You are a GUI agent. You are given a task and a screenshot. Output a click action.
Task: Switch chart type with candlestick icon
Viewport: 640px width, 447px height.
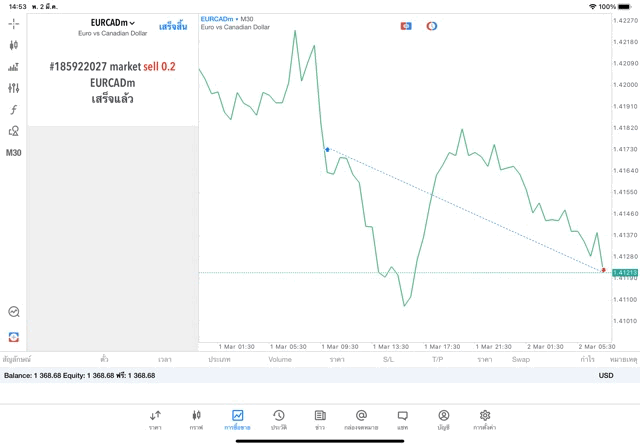tap(13, 45)
